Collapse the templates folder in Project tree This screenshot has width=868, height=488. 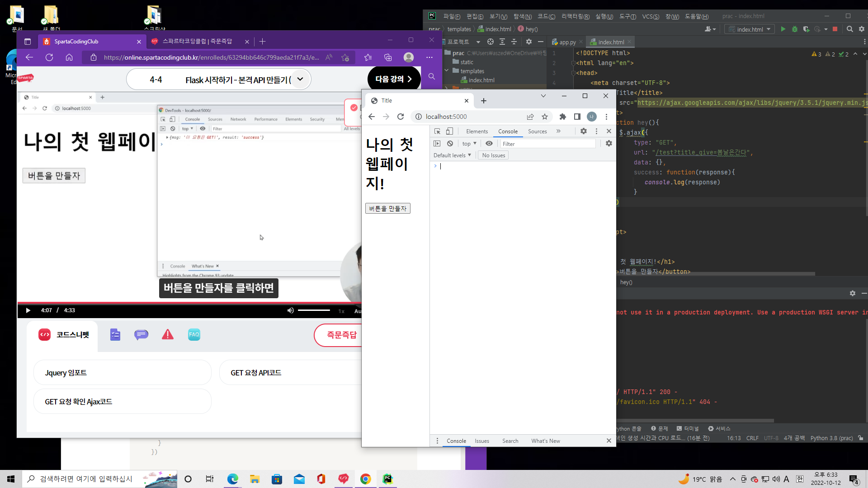click(447, 71)
